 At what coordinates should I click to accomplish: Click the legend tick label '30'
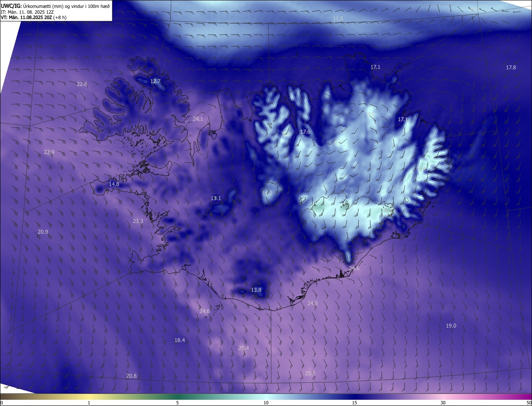(x=443, y=403)
